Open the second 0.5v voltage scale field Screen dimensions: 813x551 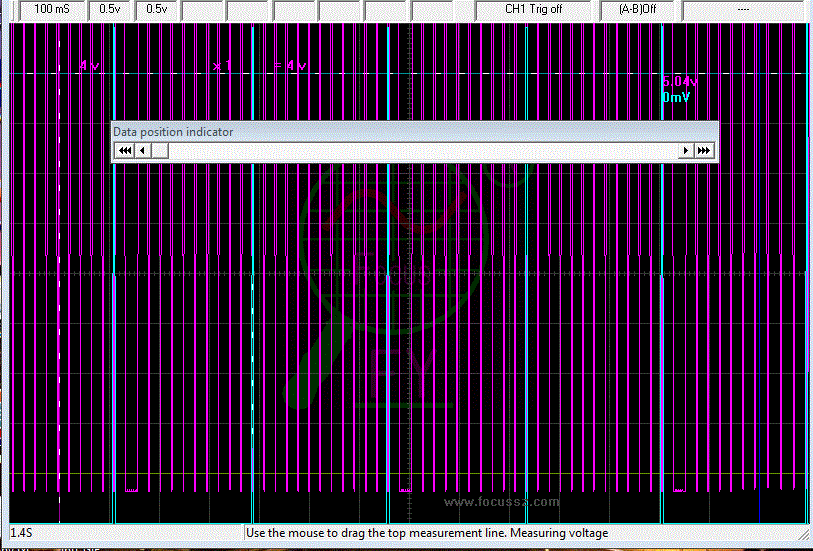pyautogui.click(x=156, y=9)
